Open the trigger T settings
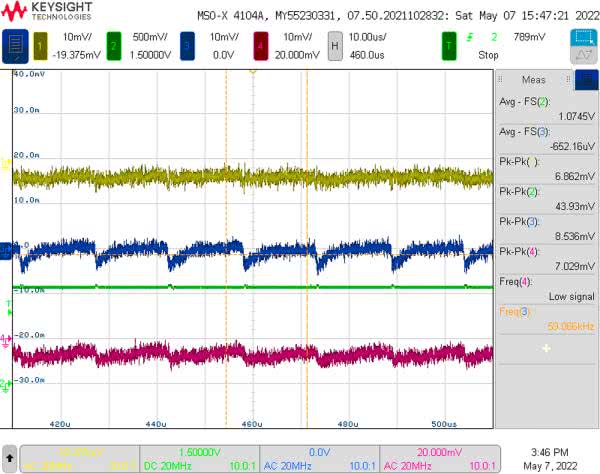This screenshot has width=600, height=474. (x=452, y=46)
